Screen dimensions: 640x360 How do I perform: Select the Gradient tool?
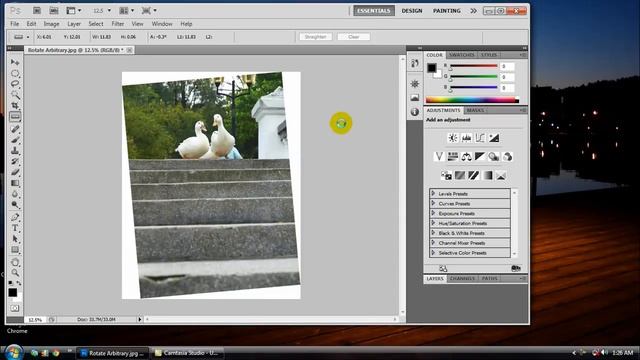click(x=15, y=183)
